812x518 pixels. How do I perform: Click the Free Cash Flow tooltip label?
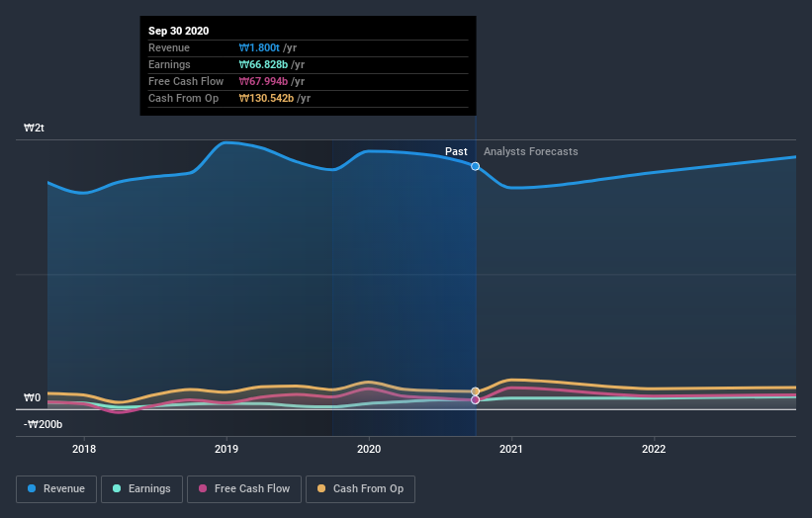pos(186,81)
